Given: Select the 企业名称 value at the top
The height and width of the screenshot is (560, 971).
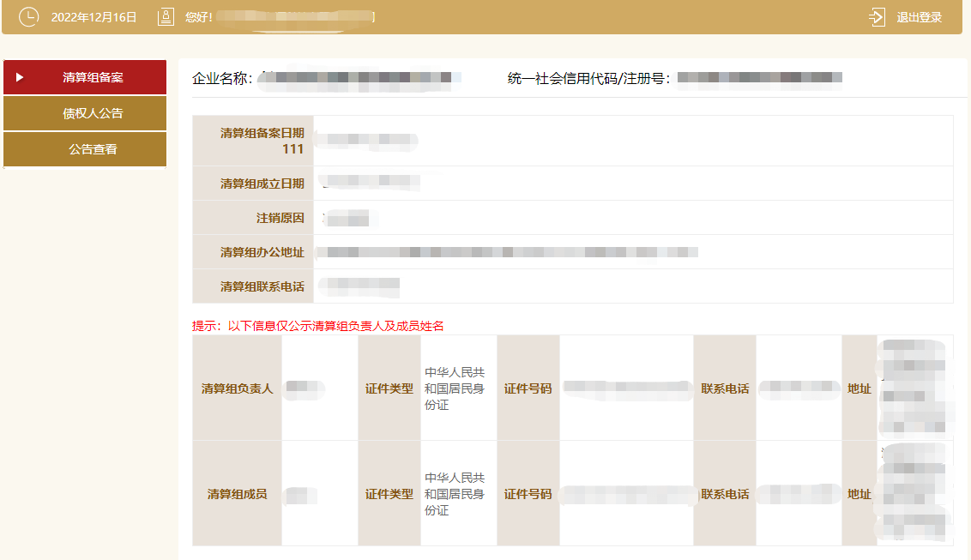Looking at the screenshot, I should point(359,79).
